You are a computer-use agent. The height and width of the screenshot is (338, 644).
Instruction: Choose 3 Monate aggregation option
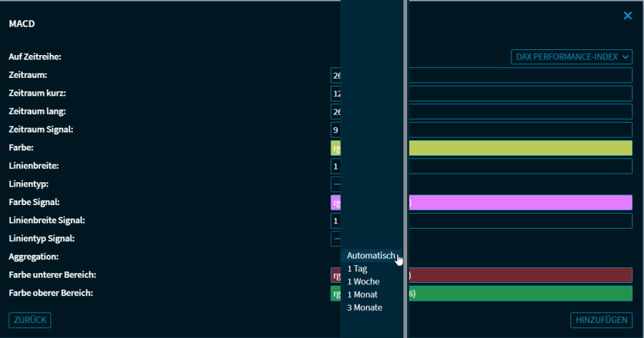tap(365, 307)
